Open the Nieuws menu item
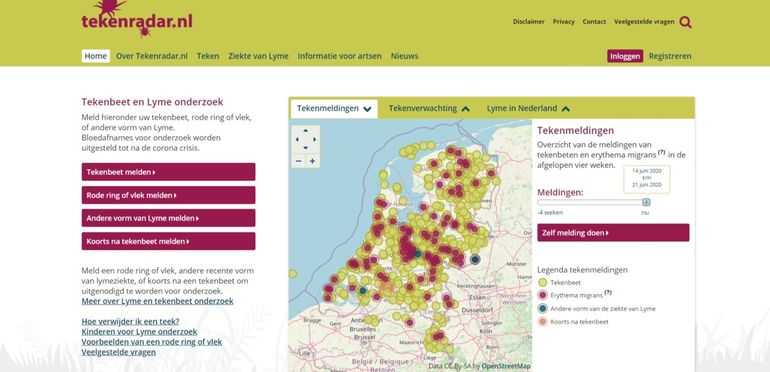Viewport: 770px width, 372px height. pyautogui.click(x=405, y=56)
